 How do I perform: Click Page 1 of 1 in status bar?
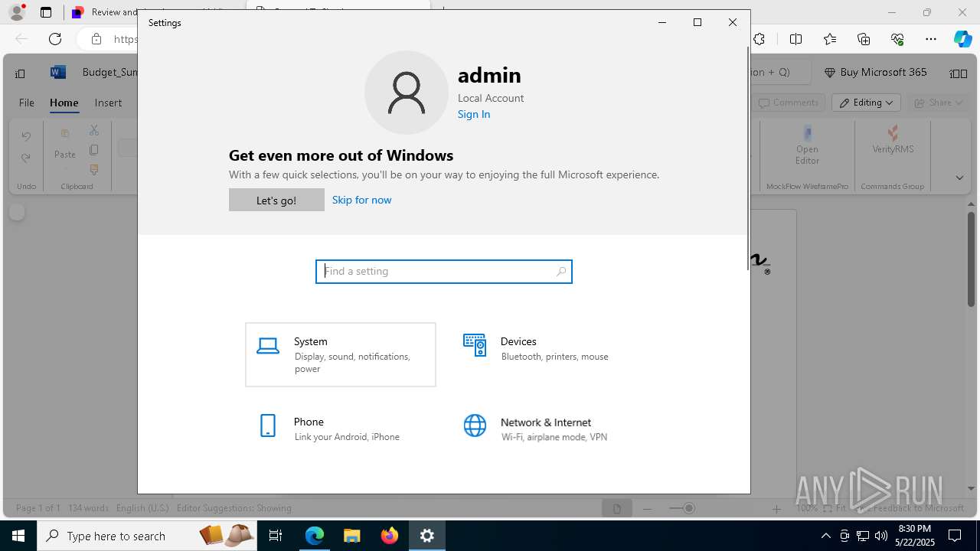pyautogui.click(x=38, y=508)
